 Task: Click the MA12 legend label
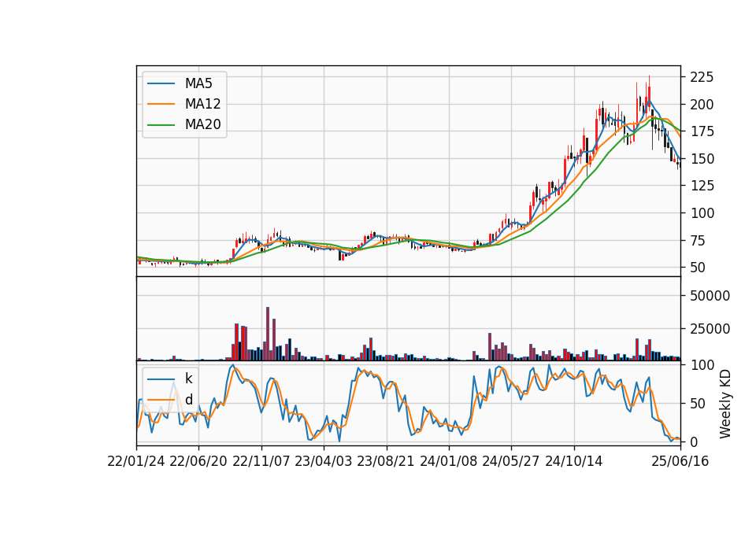pos(202,104)
